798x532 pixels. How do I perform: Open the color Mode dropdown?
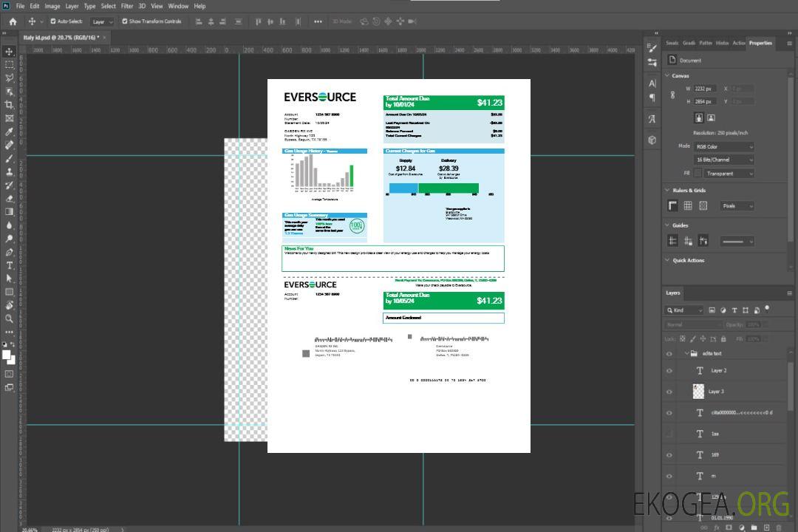(723, 146)
